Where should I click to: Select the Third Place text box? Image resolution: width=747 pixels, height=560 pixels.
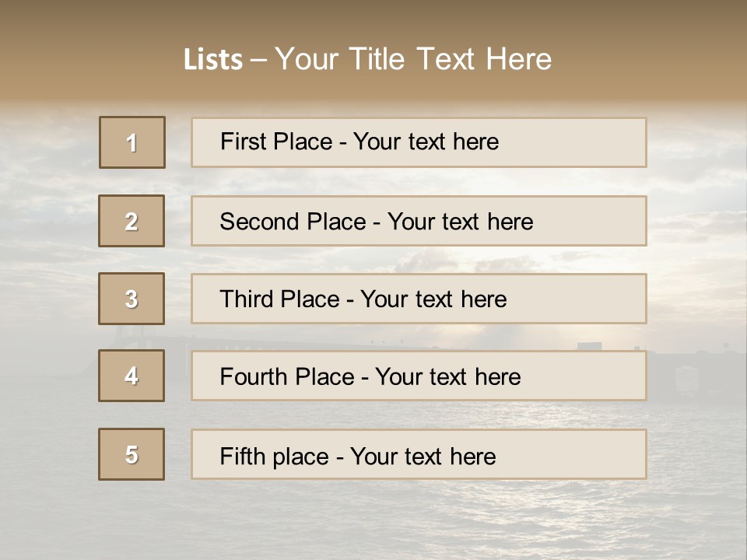[419, 299]
